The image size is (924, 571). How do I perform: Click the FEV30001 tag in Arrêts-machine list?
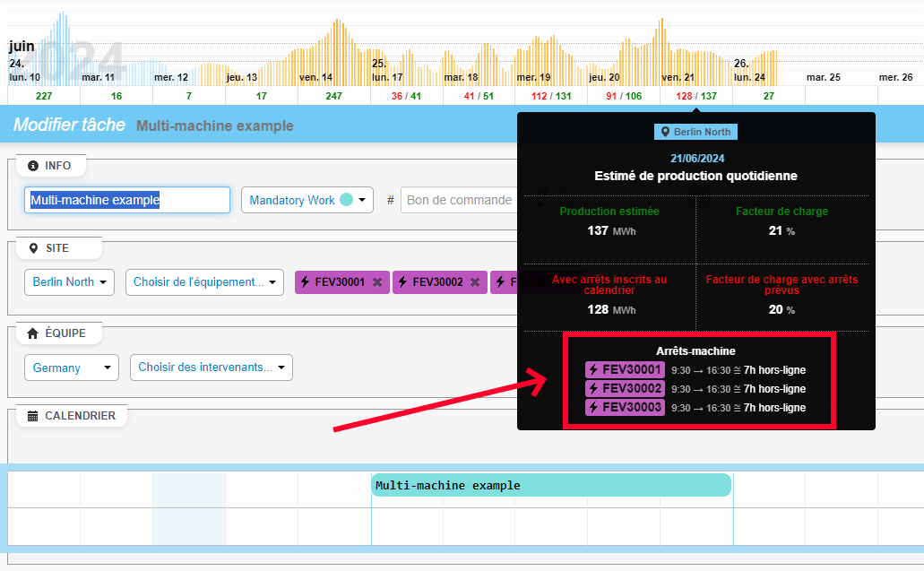click(x=625, y=370)
